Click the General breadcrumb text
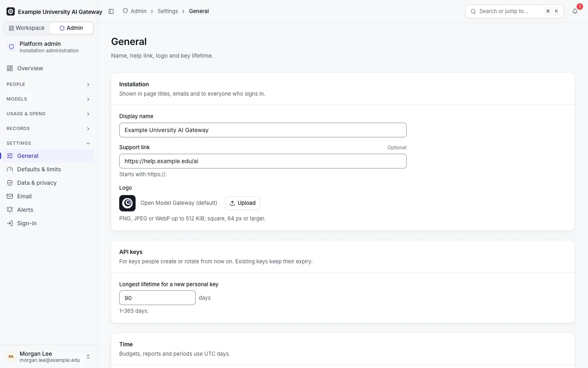This screenshot has height=368, width=588. click(199, 11)
